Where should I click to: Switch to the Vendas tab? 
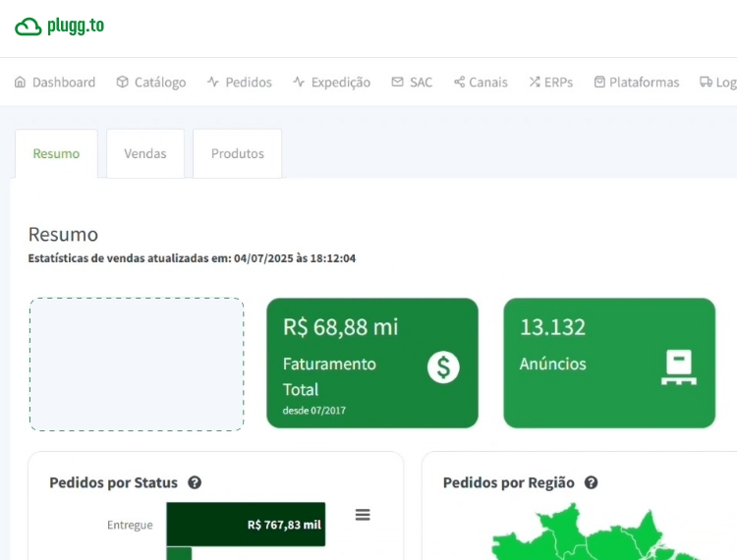(x=145, y=154)
